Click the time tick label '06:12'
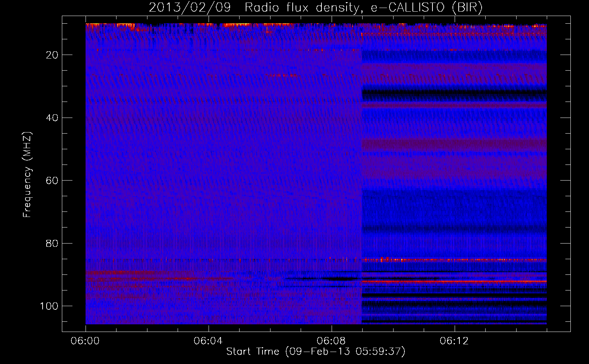This screenshot has height=364, width=589. point(454,341)
